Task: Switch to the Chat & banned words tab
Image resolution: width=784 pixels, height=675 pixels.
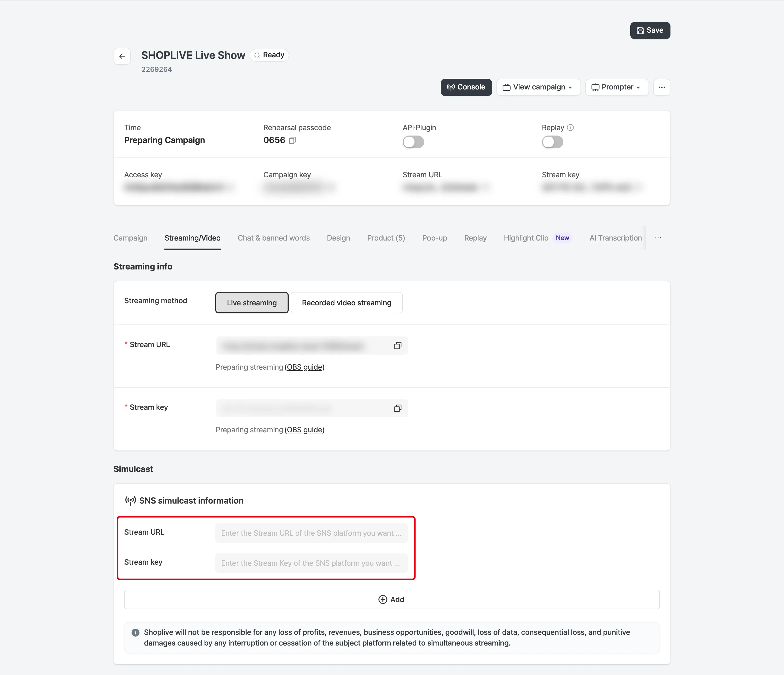Action: (274, 238)
